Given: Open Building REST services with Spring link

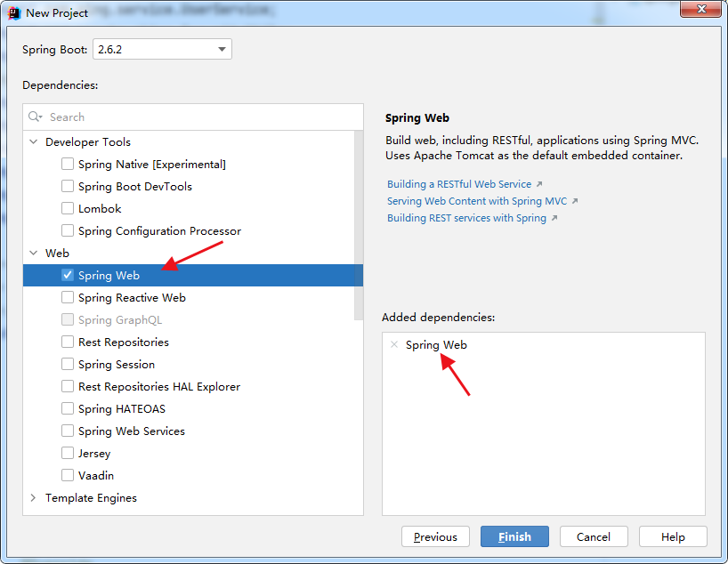Looking at the screenshot, I should pyautogui.click(x=466, y=218).
